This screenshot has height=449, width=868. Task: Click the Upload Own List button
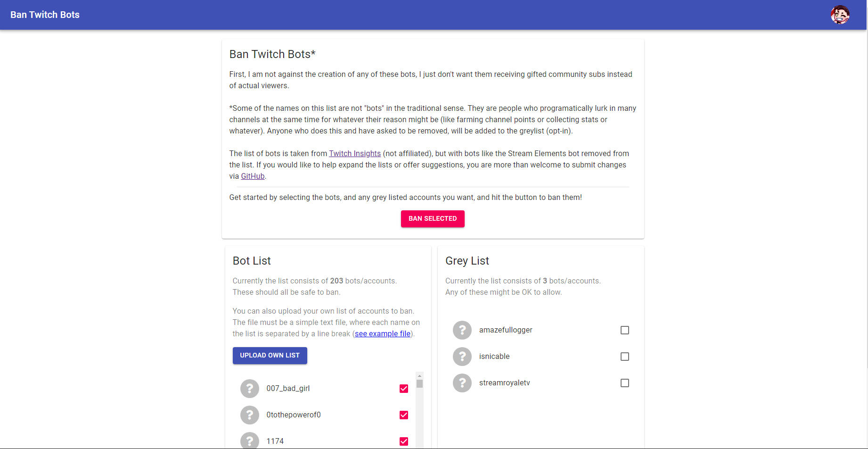pyautogui.click(x=270, y=356)
